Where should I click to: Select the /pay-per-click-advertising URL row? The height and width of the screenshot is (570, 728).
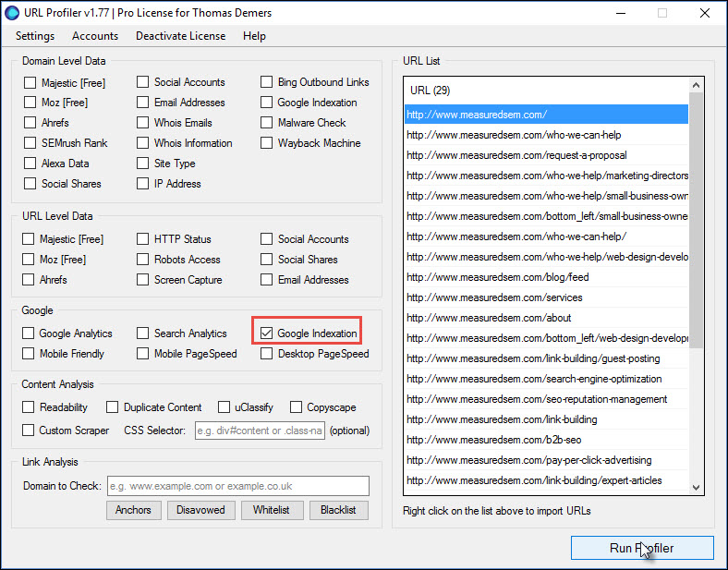(546, 460)
